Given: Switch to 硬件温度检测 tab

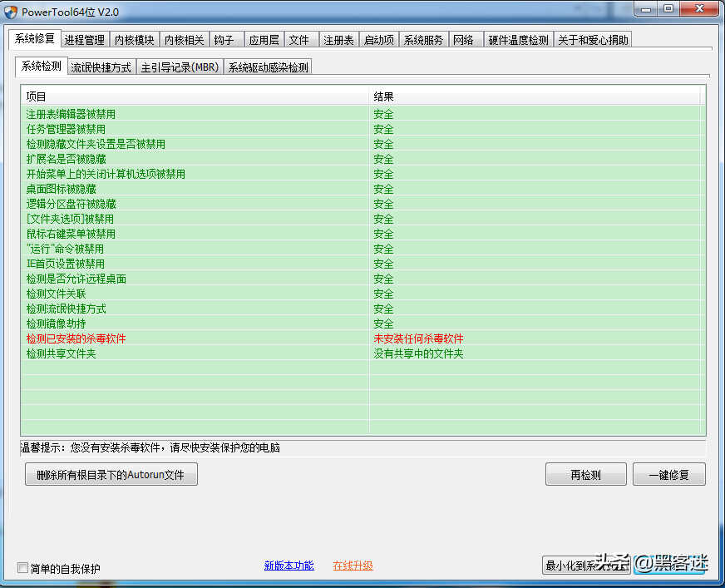Looking at the screenshot, I should coord(518,40).
